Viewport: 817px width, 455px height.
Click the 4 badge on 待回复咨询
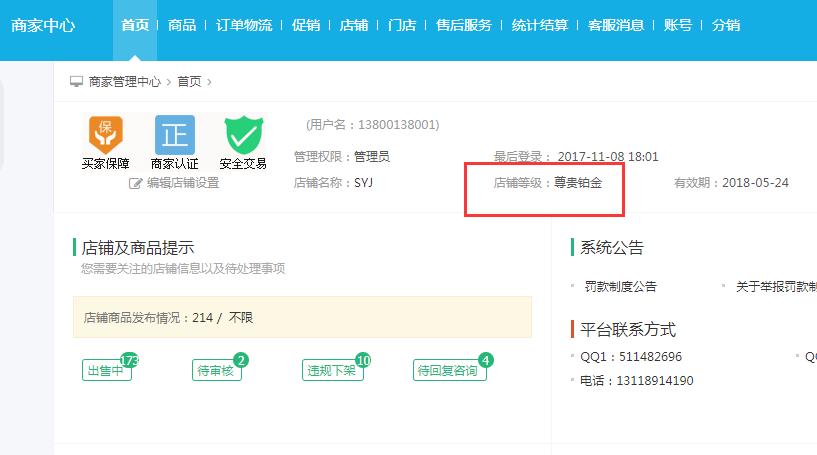click(486, 360)
